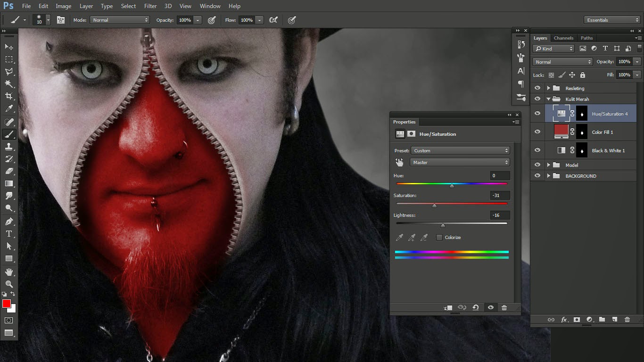Open the Essentials workspace dropdown
Viewport: 644px width, 362px height.
pyautogui.click(x=612, y=20)
